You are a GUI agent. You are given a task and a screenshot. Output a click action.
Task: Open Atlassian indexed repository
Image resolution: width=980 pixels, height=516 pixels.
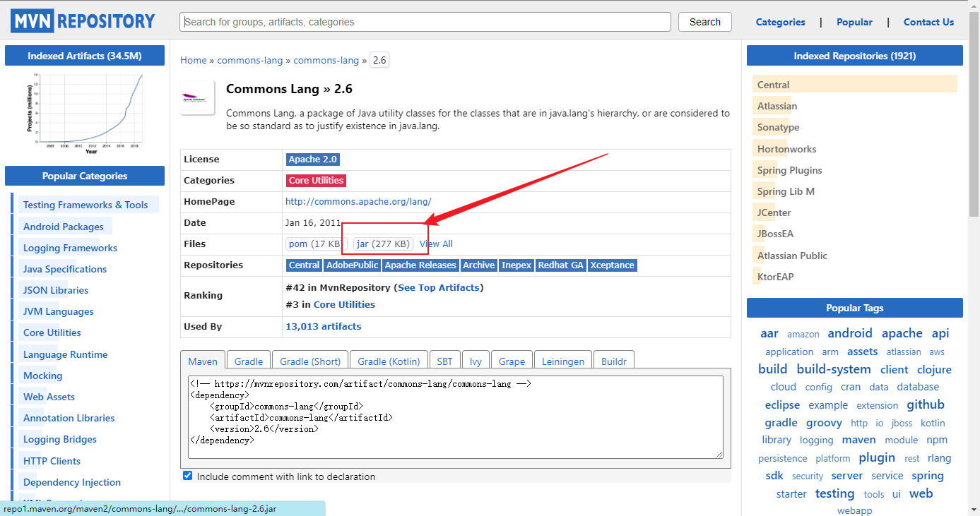point(777,106)
